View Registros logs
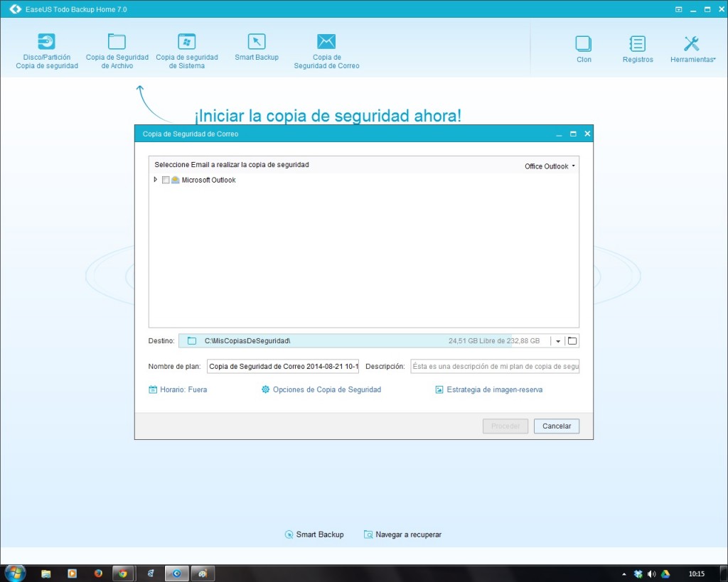Viewport: 728px width, 582px height. coord(638,44)
